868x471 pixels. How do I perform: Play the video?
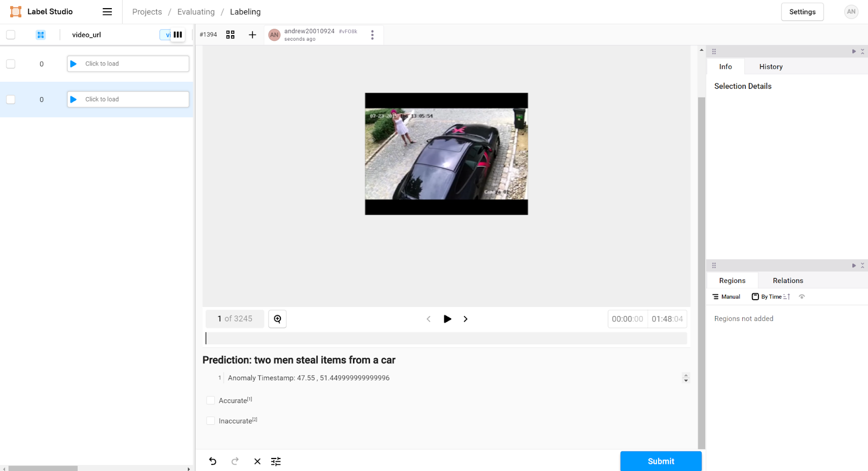tap(447, 319)
